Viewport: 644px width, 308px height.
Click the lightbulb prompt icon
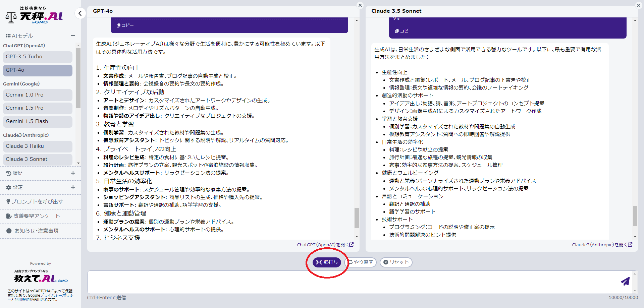pyautogui.click(x=8, y=201)
